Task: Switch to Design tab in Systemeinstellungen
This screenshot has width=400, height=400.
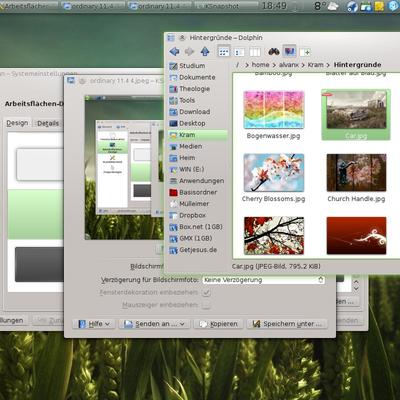Action: pos(17,123)
